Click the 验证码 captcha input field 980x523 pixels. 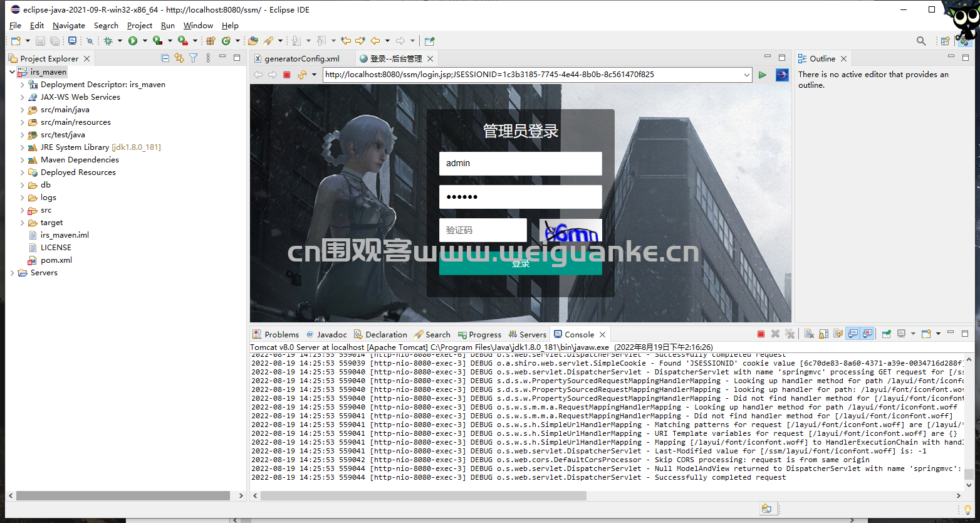(482, 230)
